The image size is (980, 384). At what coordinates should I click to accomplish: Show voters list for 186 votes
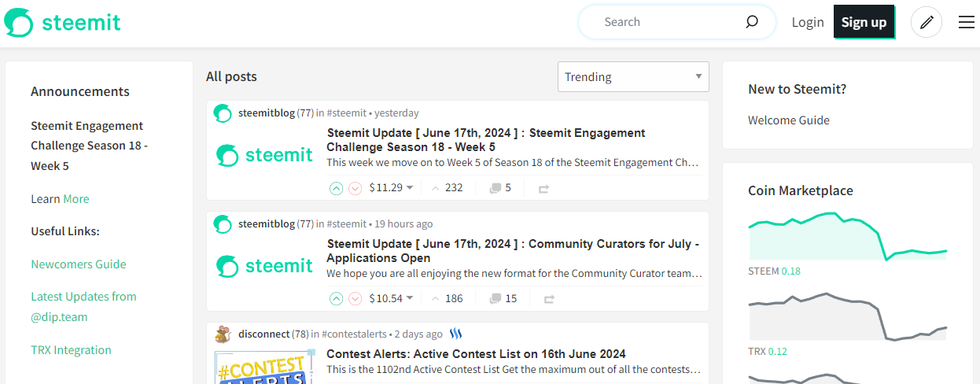click(x=447, y=299)
